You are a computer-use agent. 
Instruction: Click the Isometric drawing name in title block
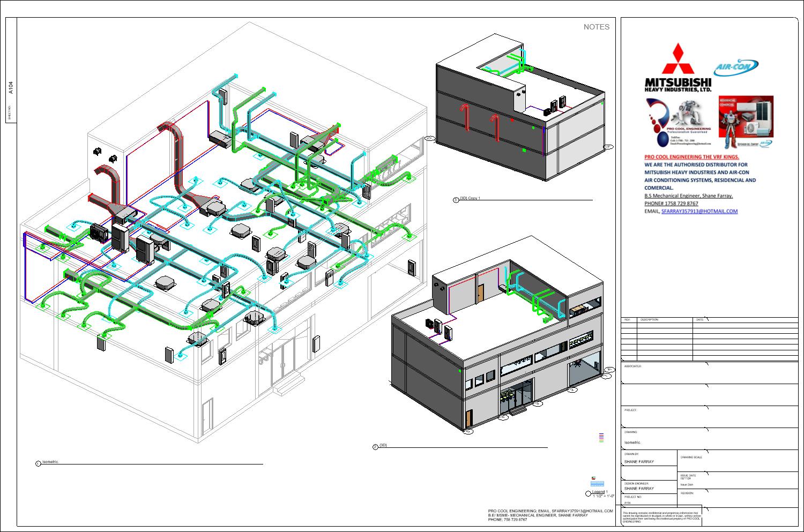(x=632, y=443)
